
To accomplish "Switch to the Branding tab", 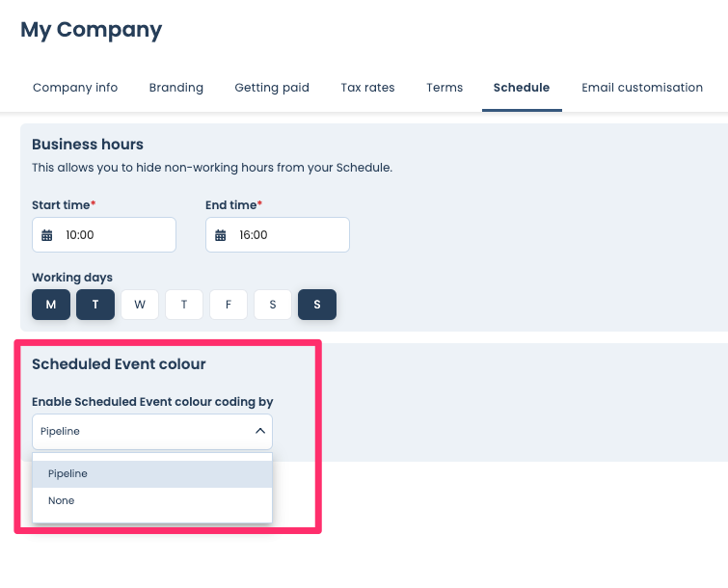I will coord(176,88).
